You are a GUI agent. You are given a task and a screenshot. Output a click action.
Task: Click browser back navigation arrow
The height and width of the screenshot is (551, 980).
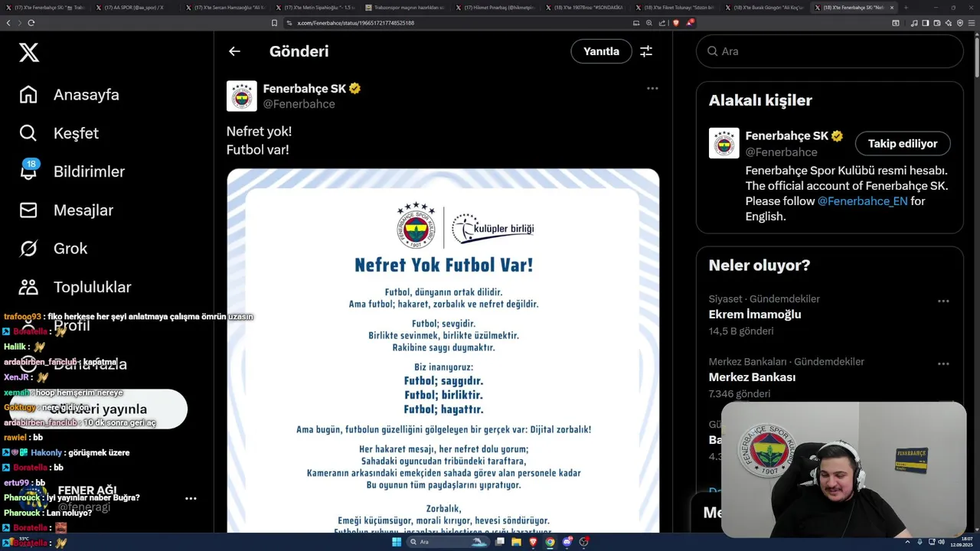(x=8, y=23)
